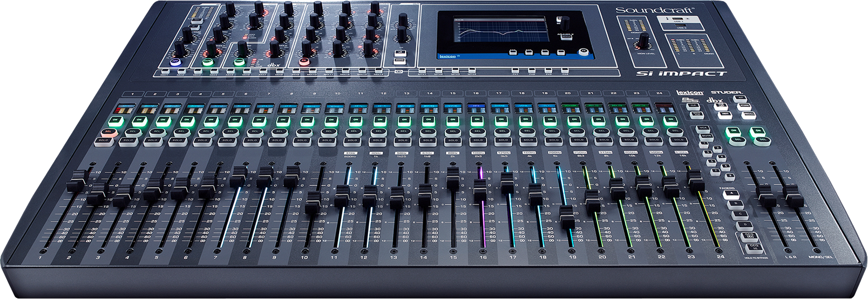Click the lexicon logo under the touchscreen
Image resolution: width=868 pixels, height=299 pixels.
pyautogui.click(x=447, y=56)
